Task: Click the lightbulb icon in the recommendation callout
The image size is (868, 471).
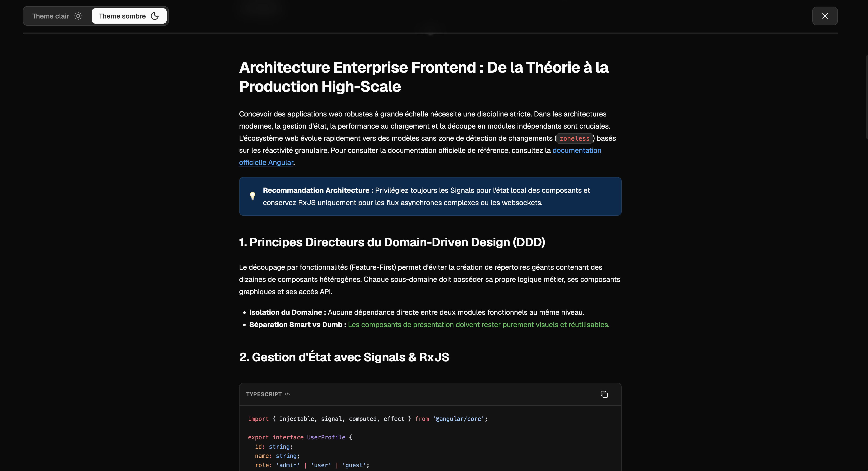Action: [x=252, y=196]
